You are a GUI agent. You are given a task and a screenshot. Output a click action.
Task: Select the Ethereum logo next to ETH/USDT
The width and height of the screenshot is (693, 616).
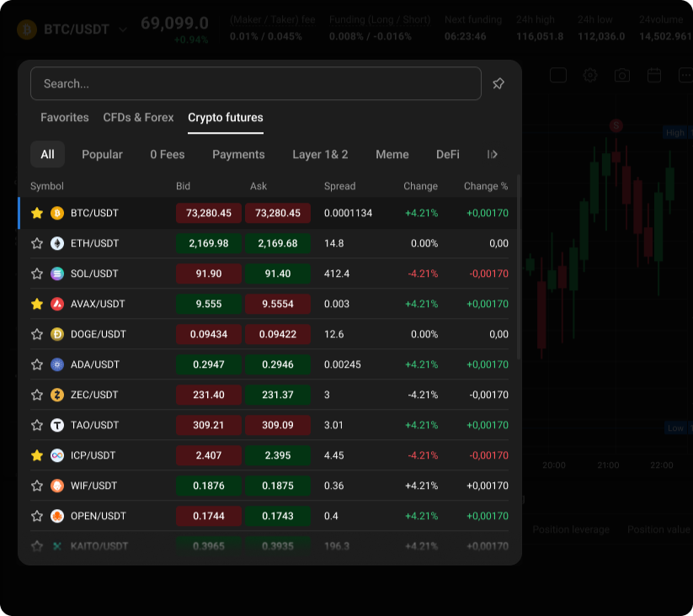(56, 243)
